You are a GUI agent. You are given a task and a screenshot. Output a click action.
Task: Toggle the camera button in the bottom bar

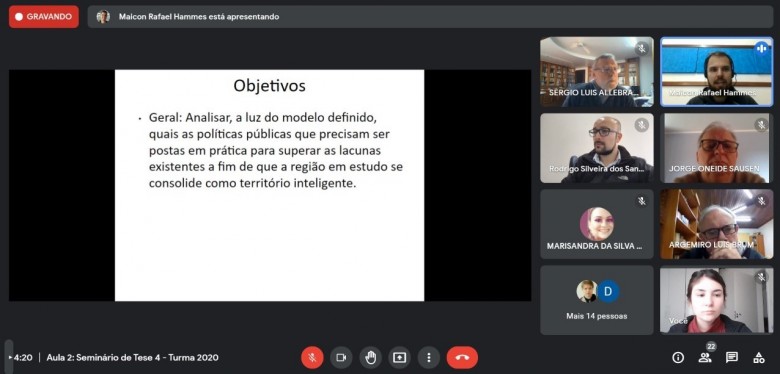pos(341,358)
